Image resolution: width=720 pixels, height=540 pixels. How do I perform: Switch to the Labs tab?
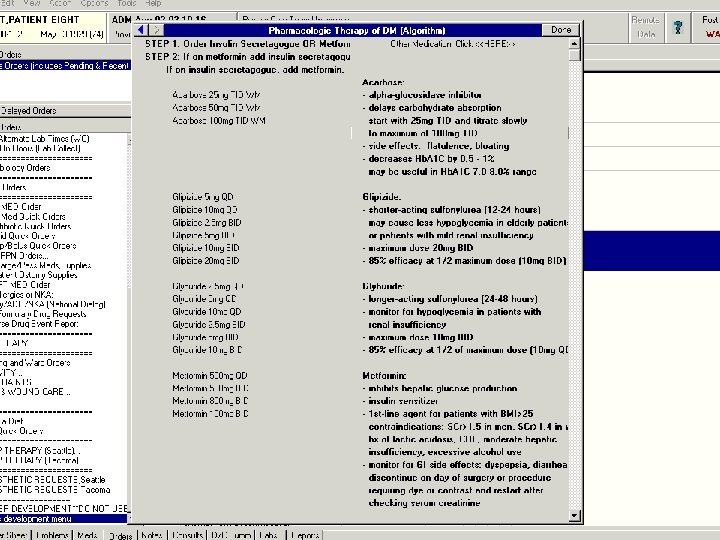coord(269,535)
